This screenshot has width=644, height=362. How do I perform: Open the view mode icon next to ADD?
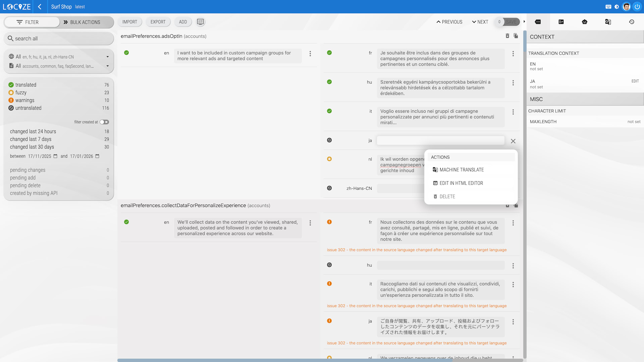click(x=200, y=22)
